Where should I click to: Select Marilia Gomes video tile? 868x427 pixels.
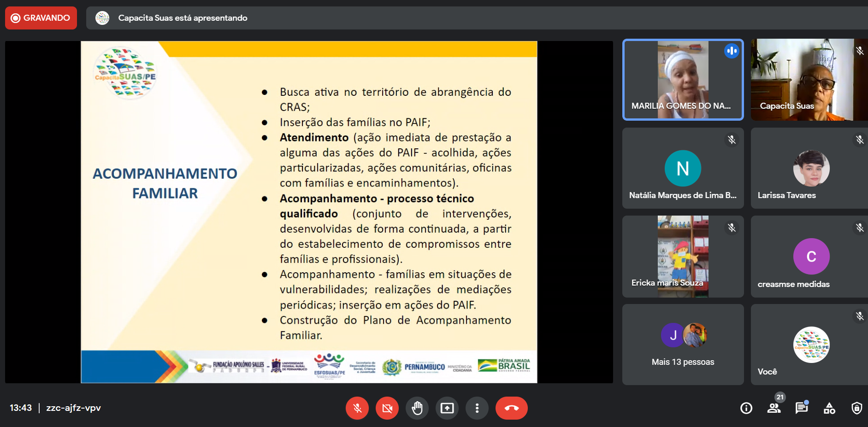683,80
